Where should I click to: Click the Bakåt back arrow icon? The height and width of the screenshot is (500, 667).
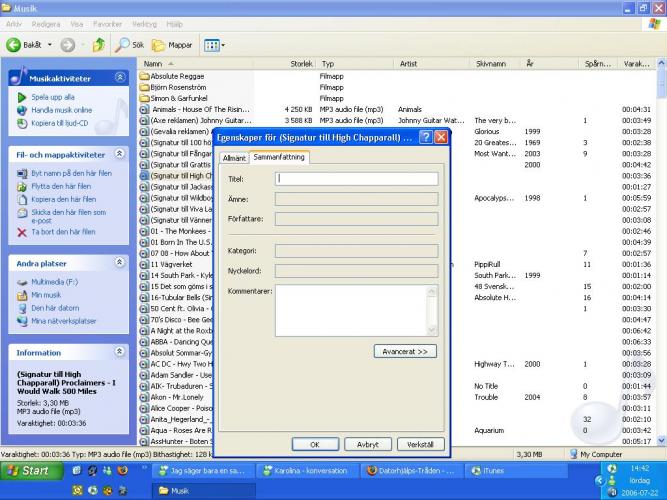pyautogui.click(x=14, y=45)
